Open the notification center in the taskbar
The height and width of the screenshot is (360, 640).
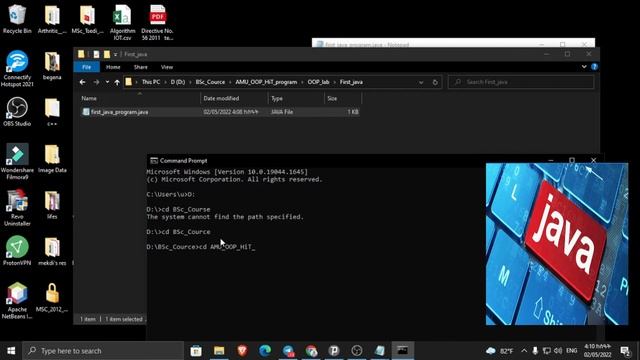tap(625, 351)
